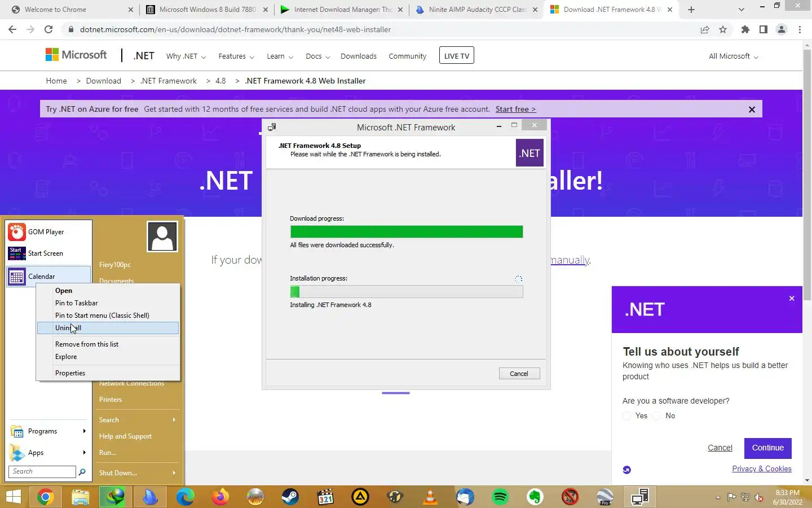This screenshot has height=508, width=812.
Task: Bookmark this page with the star icon
Action: click(723, 29)
